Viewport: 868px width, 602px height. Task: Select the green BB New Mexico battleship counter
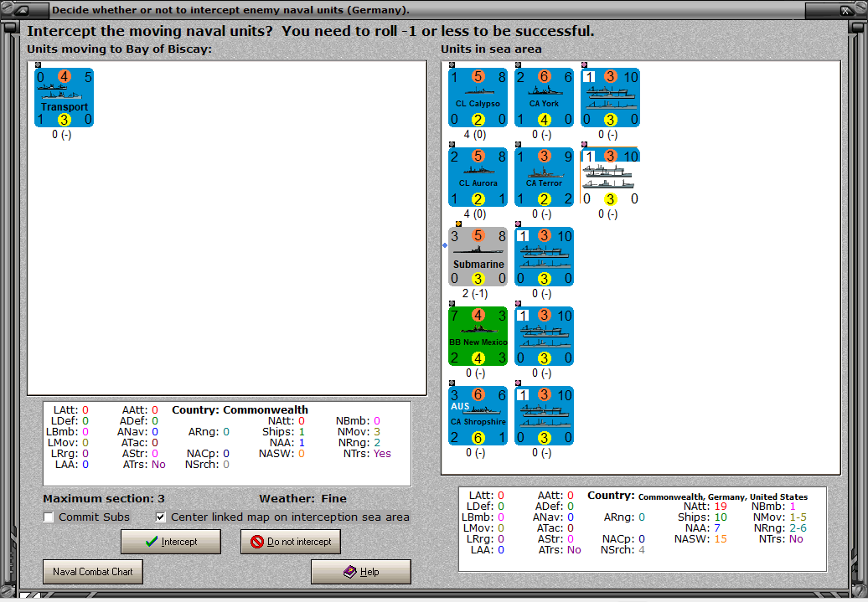click(x=478, y=335)
